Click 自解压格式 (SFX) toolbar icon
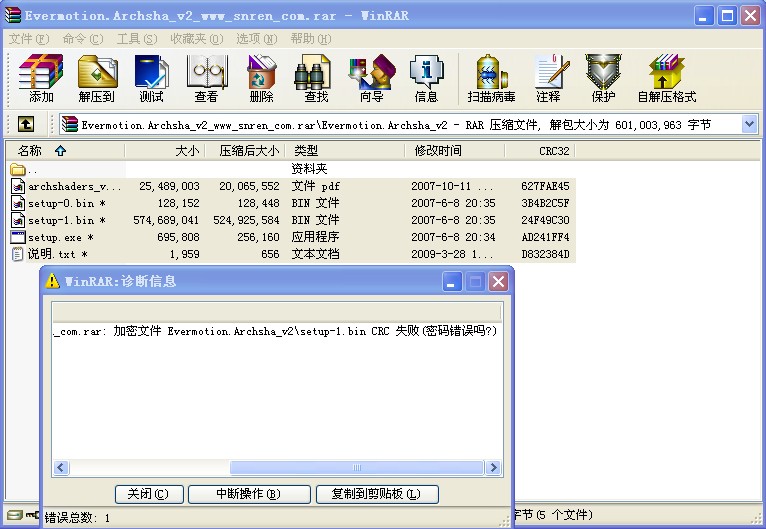Image resolution: width=766 pixels, height=529 pixels. (x=667, y=78)
